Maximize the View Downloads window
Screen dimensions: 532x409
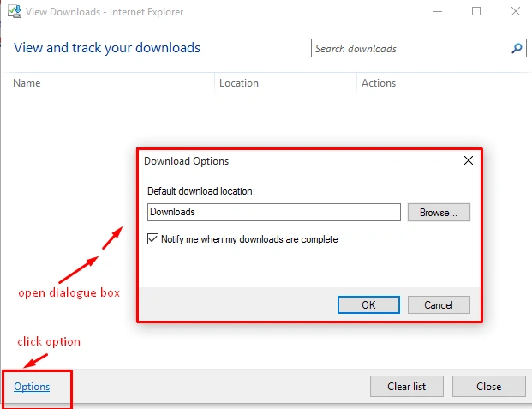pos(476,11)
